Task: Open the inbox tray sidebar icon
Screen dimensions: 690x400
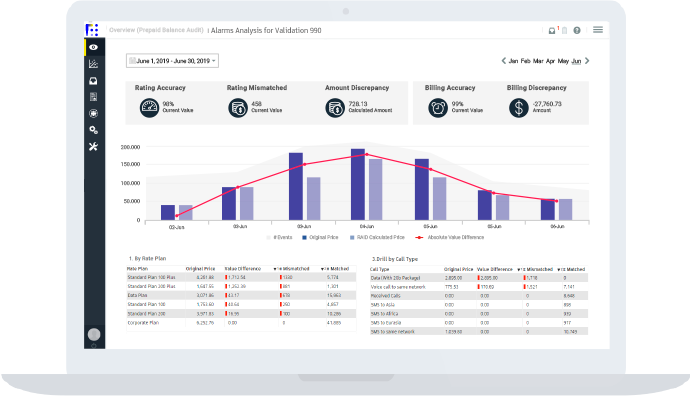Action: pos(93,81)
